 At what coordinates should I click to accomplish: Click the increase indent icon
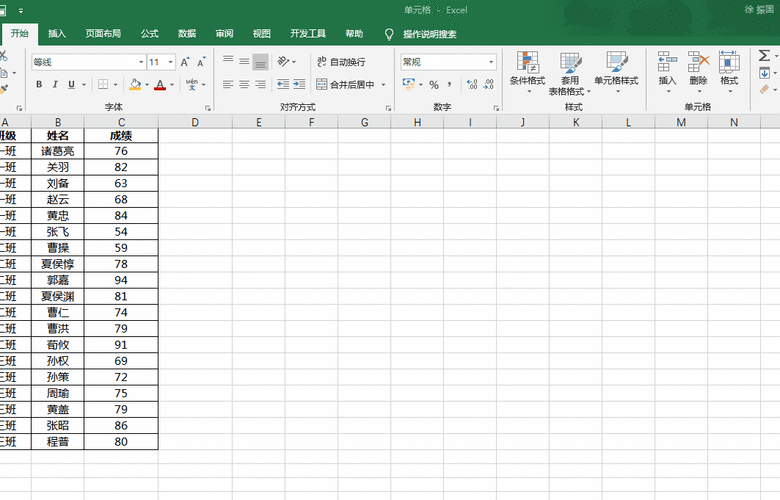tap(298, 85)
